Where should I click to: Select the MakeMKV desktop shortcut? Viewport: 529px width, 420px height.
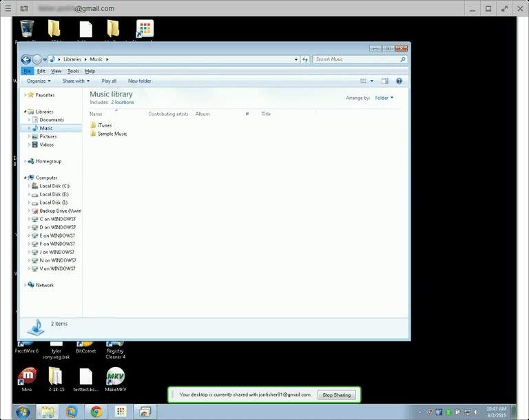point(116,379)
